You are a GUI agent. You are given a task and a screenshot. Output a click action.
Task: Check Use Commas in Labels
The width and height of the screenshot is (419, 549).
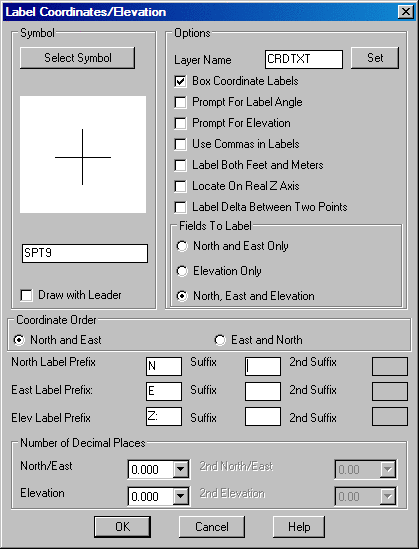180,144
